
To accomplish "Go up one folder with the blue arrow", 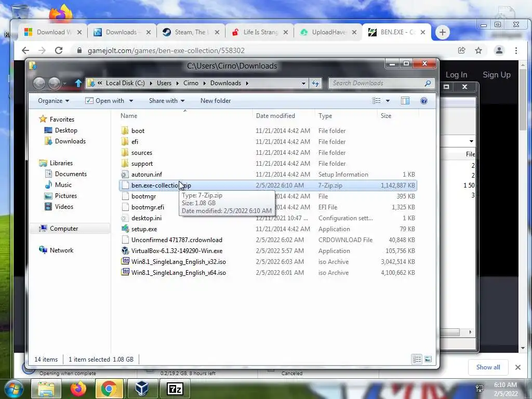I will point(78,83).
